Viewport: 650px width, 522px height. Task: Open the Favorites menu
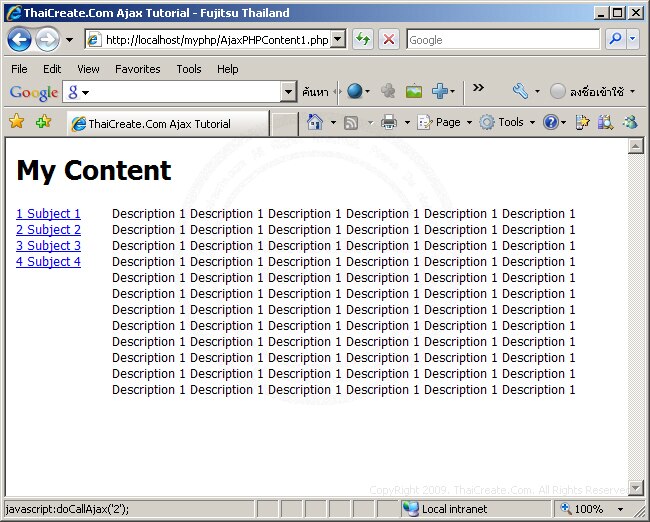click(x=138, y=69)
